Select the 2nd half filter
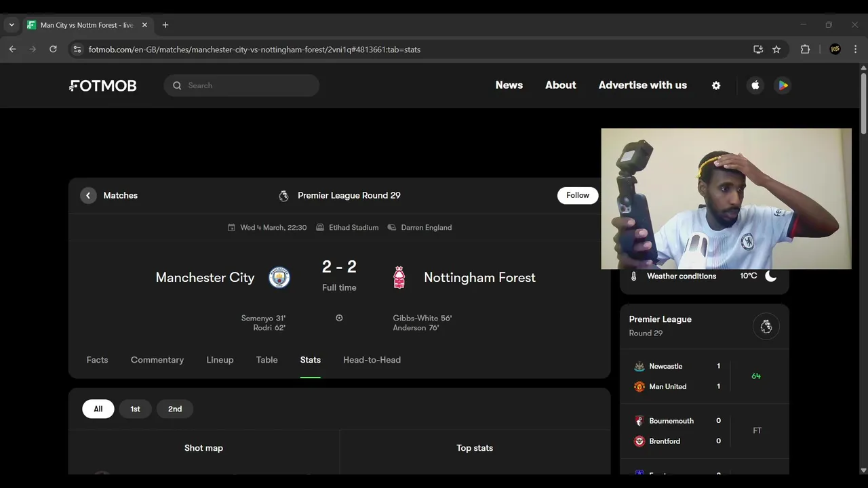Image resolution: width=868 pixels, height=488 pixels. click(x=175, y=409)
